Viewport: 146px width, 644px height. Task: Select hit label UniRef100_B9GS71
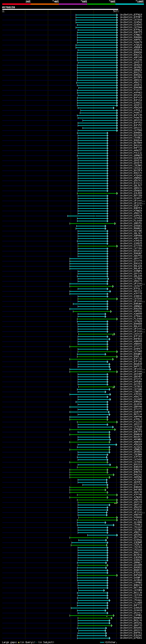131,55
